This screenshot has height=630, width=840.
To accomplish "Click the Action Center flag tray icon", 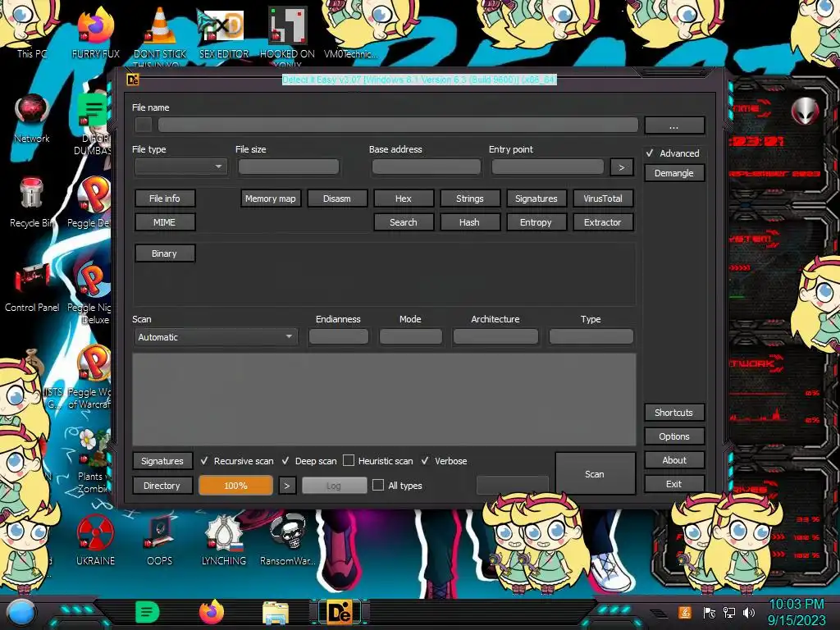I will pyautogui.click(x=710, y=612).
